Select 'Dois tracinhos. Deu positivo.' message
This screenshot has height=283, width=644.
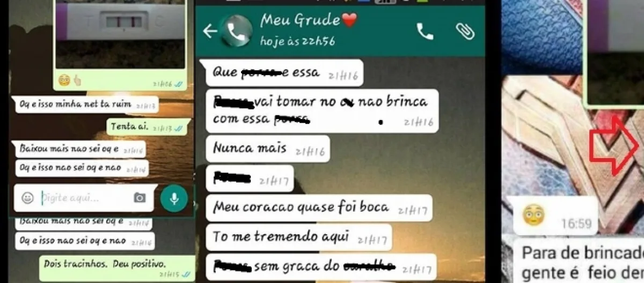[x=117, y=267]
